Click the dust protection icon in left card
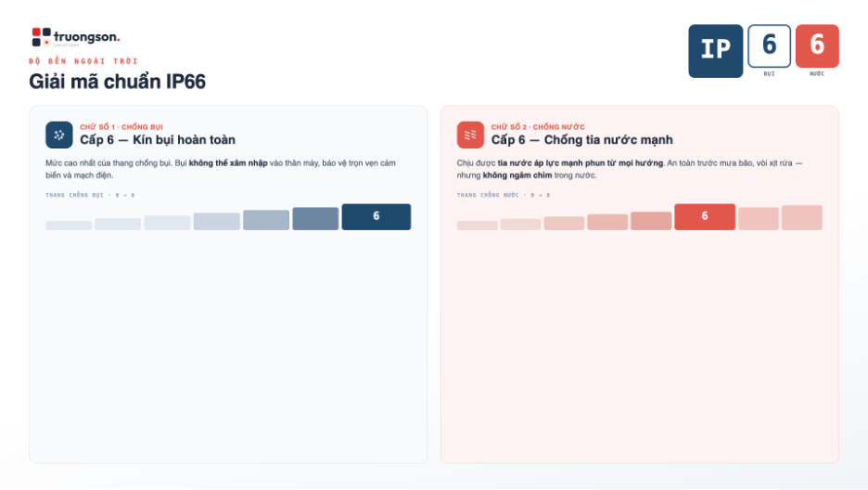Image resolution: width=868 pixels, height=490 pixels. point(59,135)
